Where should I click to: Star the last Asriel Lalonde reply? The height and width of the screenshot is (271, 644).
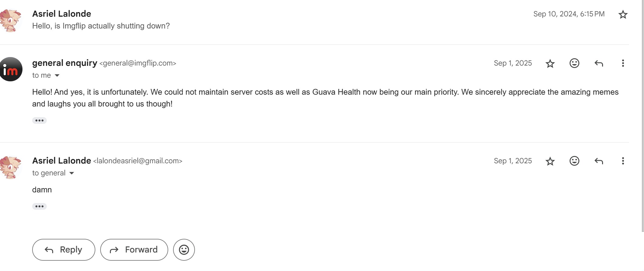click(550, 161)
